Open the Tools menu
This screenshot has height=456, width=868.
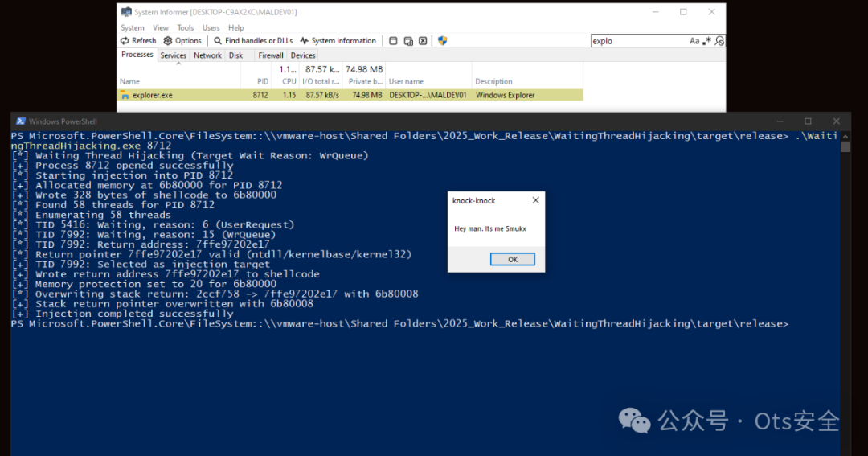186,27
